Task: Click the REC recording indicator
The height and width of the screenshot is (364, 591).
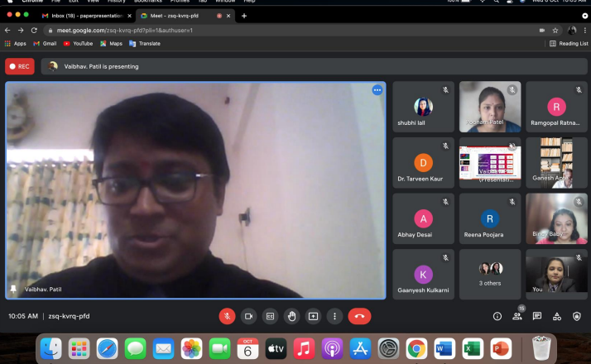Action: pyautogui.click(x=20, y=66)
